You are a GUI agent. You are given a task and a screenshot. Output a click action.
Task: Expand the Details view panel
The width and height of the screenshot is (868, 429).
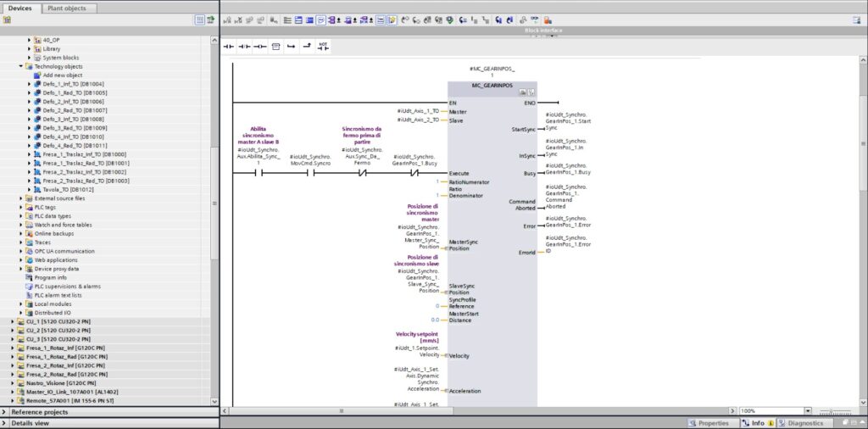tap(4, 423)
